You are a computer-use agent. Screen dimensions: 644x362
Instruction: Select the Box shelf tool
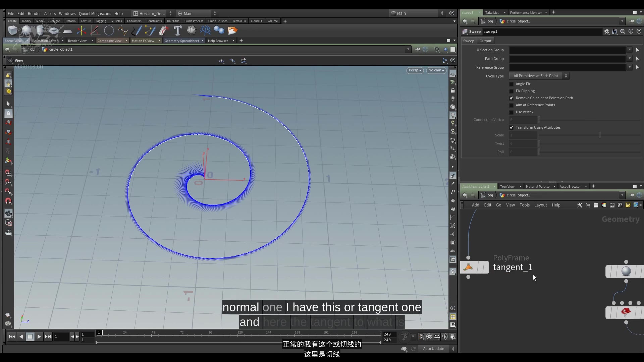click(13, 31)
